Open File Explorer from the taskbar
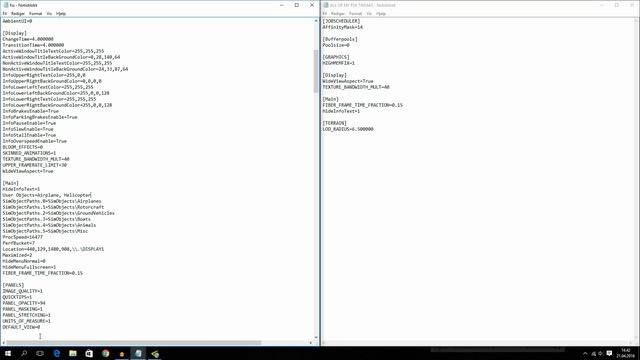 pos(73,353)
